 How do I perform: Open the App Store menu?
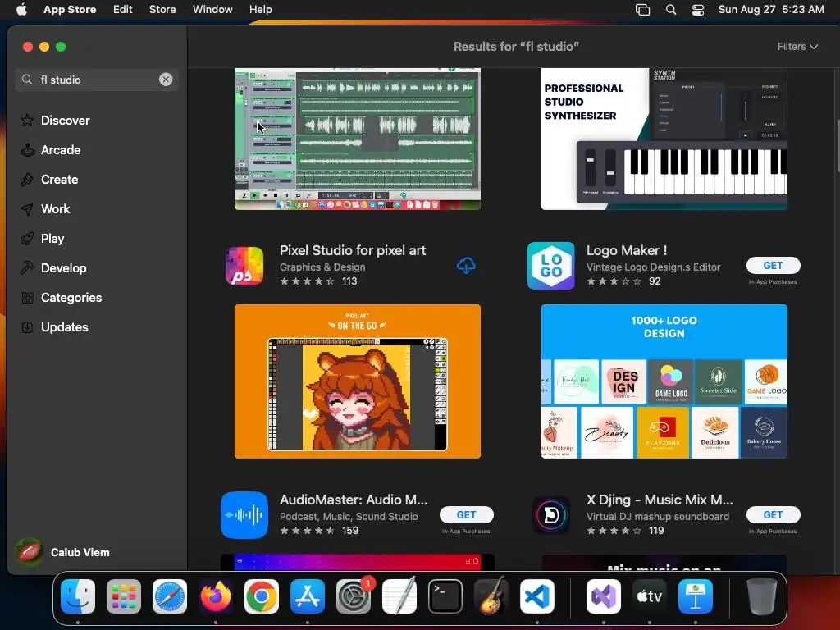pyautogui.click(x=70, y=9)
